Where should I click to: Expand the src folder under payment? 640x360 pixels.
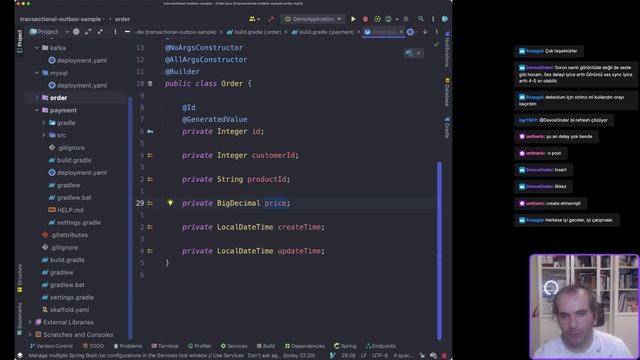(x=44, y=135)
